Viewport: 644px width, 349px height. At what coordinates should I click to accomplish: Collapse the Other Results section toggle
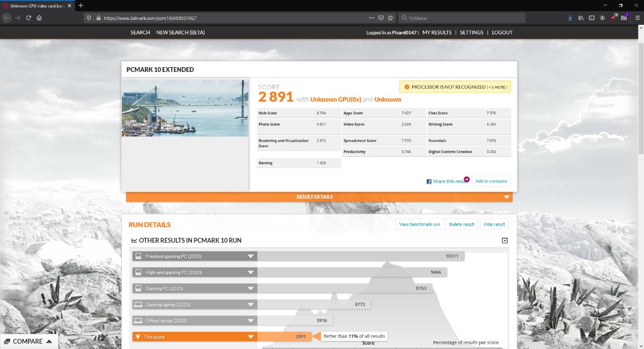click(504, 241)
